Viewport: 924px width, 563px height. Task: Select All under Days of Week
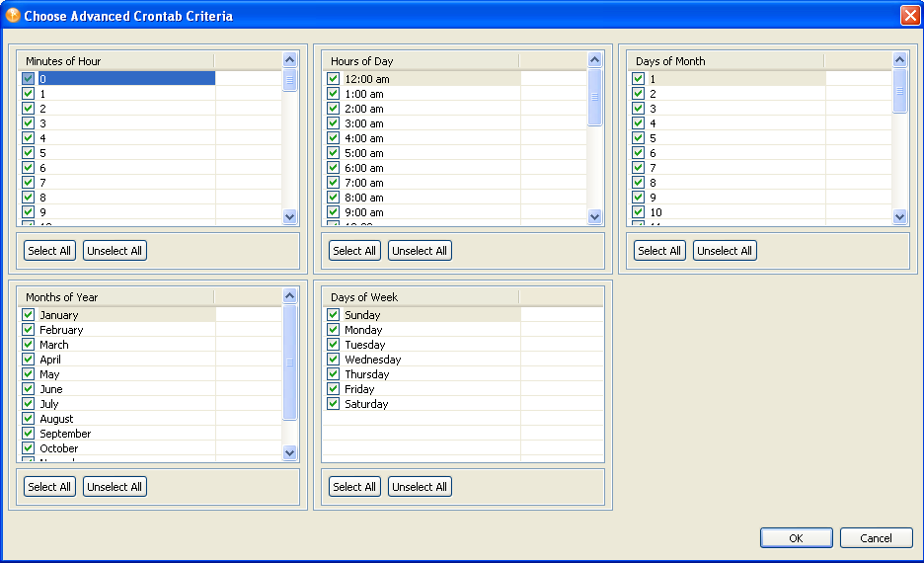tap(354, 486)
